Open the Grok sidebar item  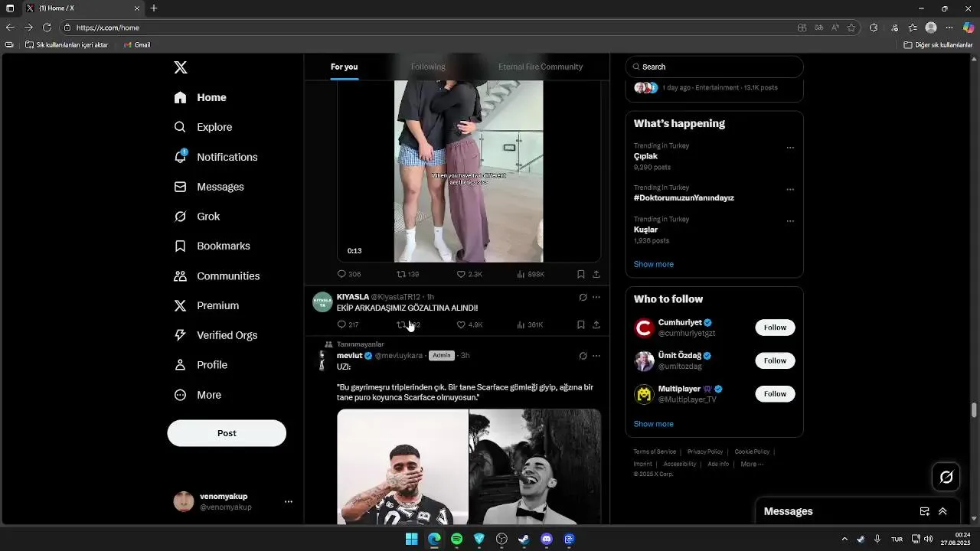pyautogui.click(x=198, y=217)
